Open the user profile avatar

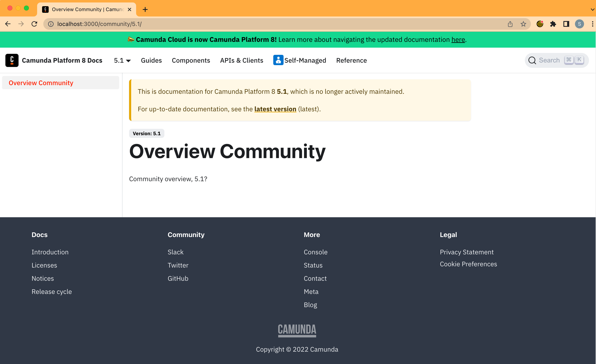[579, 24]
